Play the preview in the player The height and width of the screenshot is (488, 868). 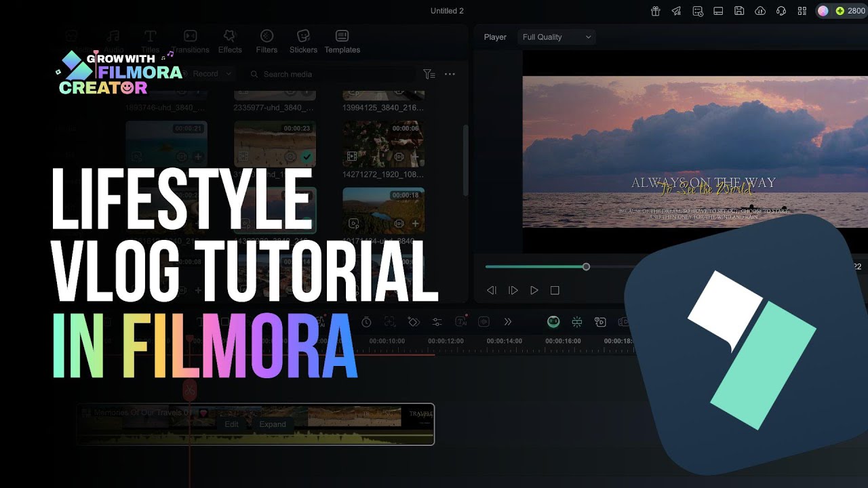pyautogui.click(x=534, y=290)
